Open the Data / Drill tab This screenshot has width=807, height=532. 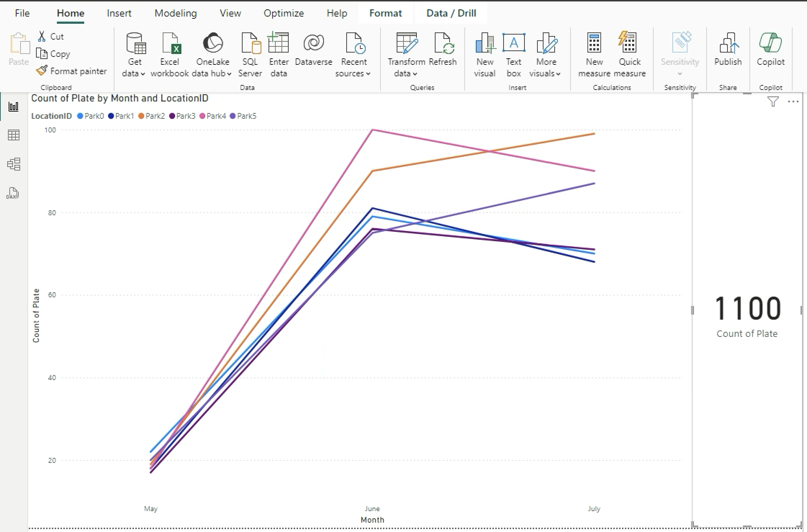pos(451,13)
